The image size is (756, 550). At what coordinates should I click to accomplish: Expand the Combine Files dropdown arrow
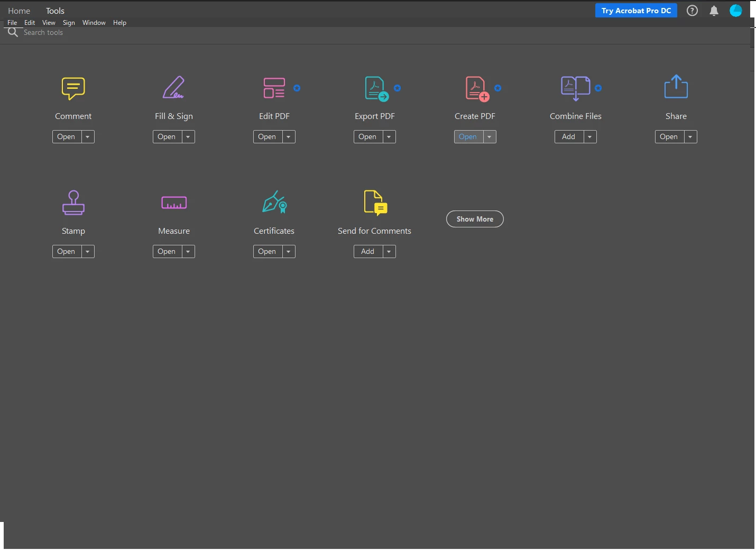(590, 137)
